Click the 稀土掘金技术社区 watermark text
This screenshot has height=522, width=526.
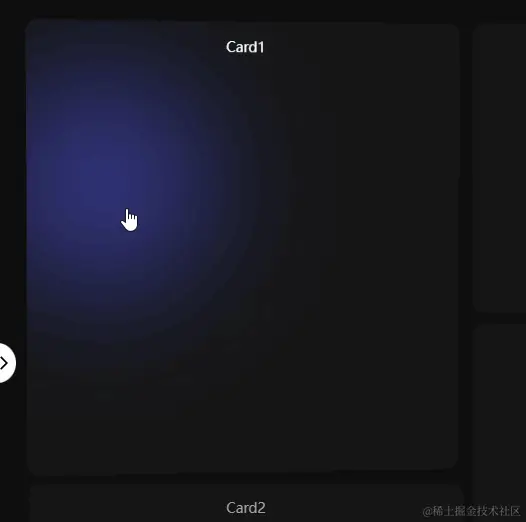[x=476, y=511]
